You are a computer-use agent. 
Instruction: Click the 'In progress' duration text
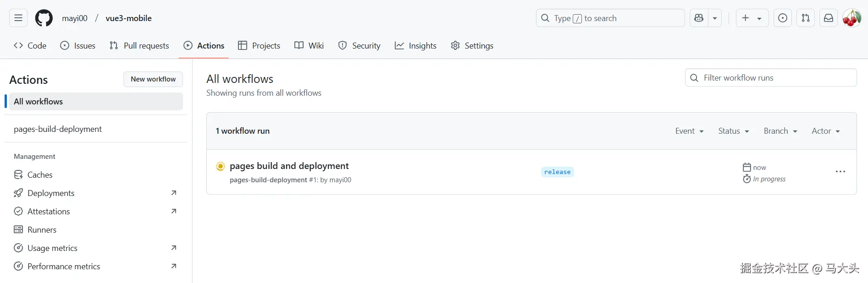[769, 179]
